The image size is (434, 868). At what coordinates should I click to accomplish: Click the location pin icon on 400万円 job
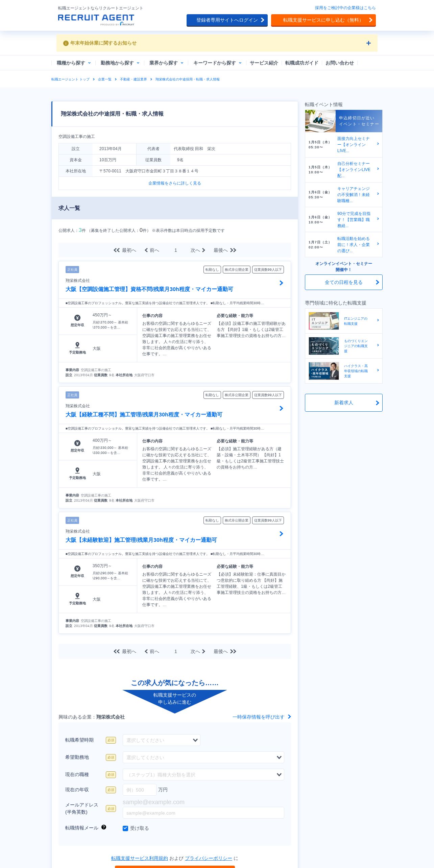pyautogui.click(x=77, y=470)
